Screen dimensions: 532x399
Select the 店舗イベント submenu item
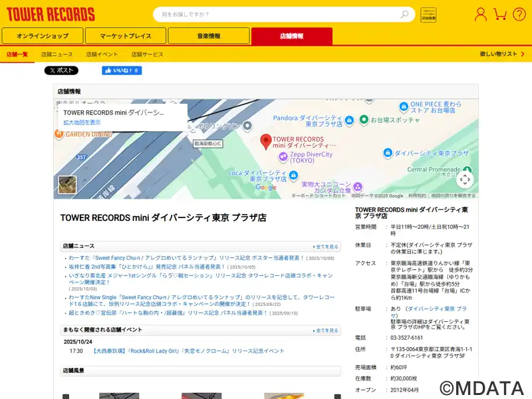[102, 55]
